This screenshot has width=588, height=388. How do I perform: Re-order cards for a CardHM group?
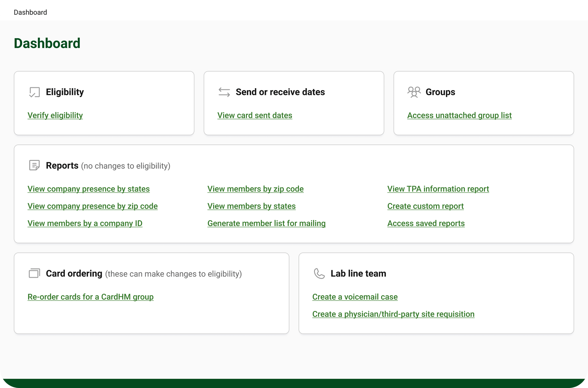click(x=91, y=297)
